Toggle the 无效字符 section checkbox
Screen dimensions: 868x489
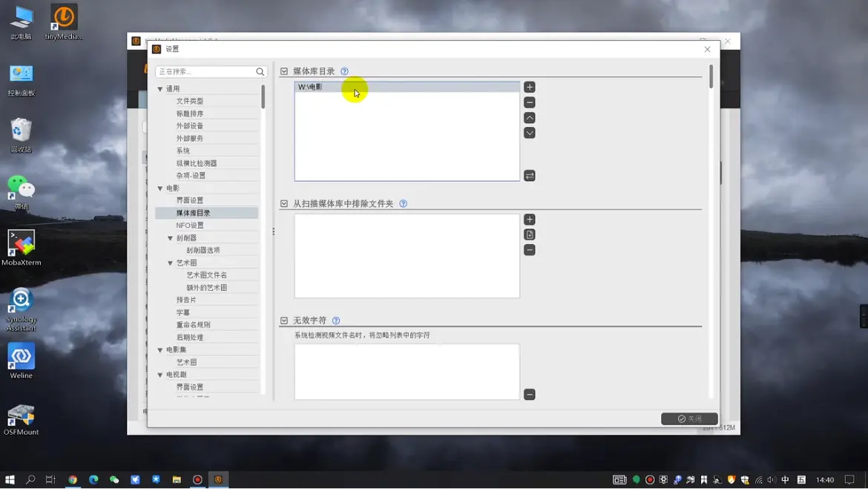click(284, 321)
